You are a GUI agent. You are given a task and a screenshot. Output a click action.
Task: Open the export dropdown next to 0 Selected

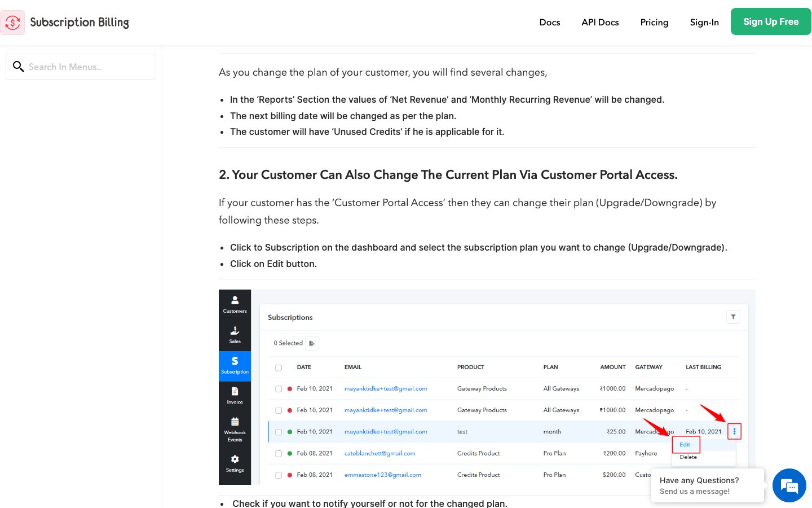click(x=312, y=343)
